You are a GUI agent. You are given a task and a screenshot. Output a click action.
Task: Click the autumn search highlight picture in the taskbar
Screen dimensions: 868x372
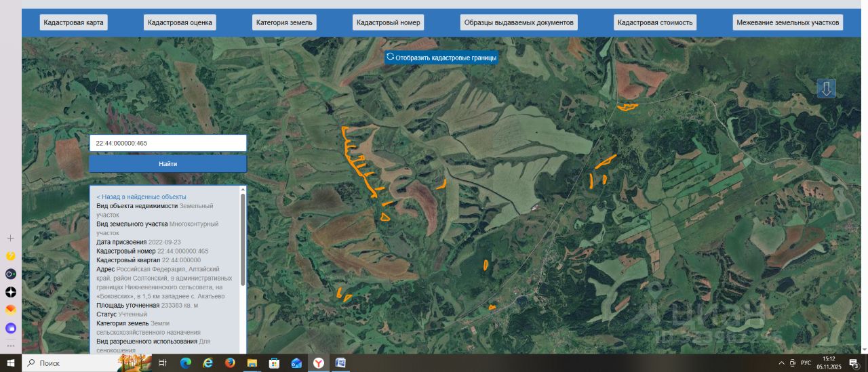pos(134,363)
